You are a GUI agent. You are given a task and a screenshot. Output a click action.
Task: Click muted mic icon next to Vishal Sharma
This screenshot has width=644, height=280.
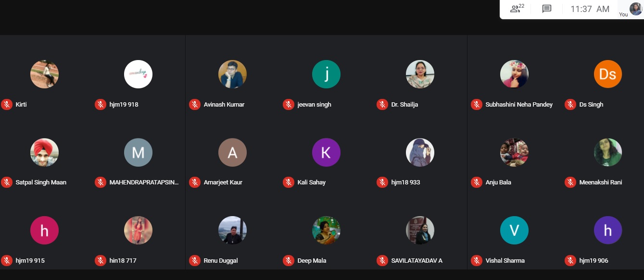476,260
